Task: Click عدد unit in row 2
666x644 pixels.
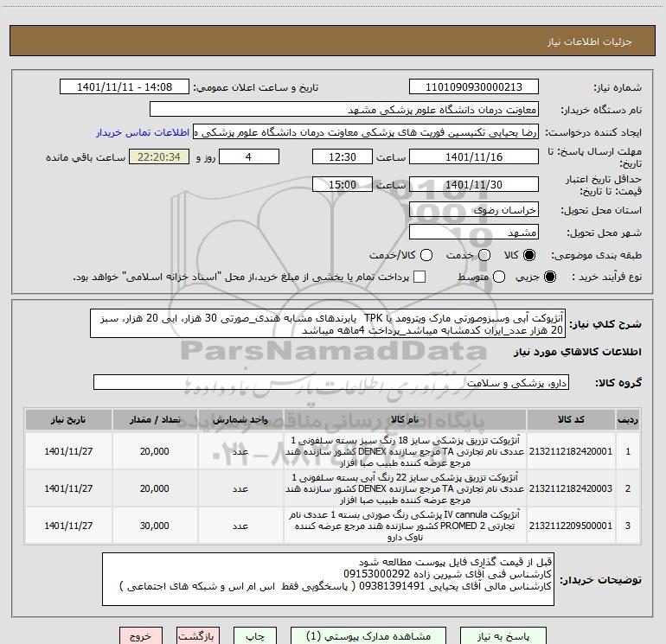Action: [240, 488]
